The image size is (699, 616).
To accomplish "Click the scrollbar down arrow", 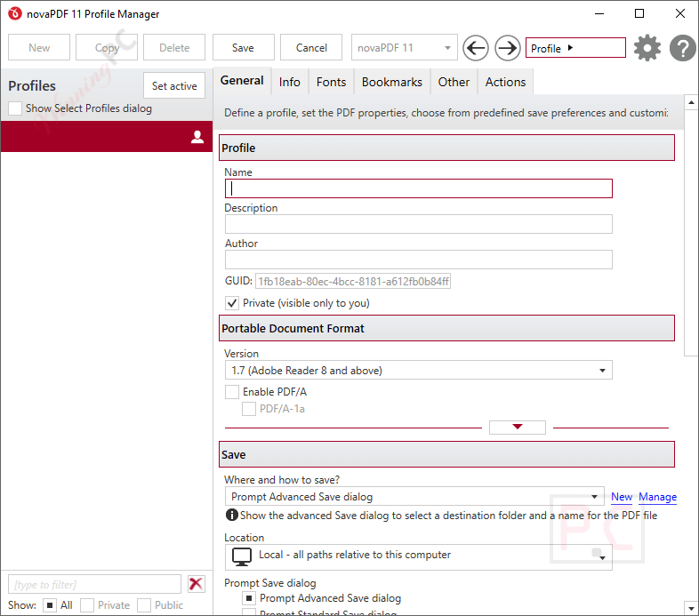I will (x=691, y=607).
